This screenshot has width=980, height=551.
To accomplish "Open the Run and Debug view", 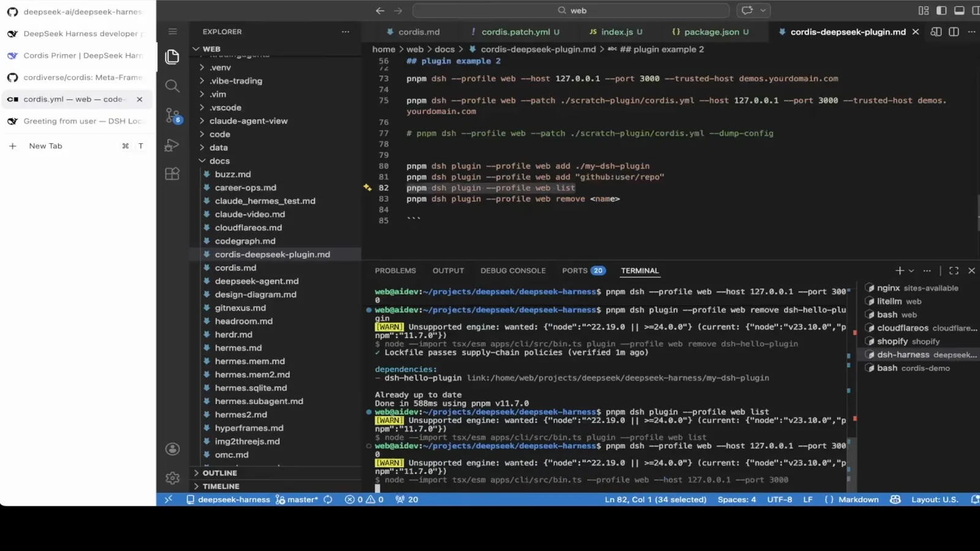I will point(172,145).
